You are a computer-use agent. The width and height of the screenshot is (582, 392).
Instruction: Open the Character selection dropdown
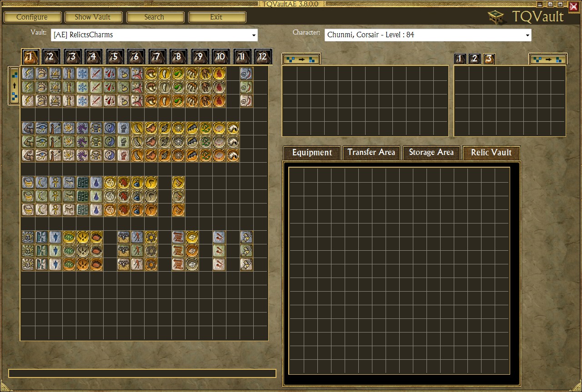428,35
